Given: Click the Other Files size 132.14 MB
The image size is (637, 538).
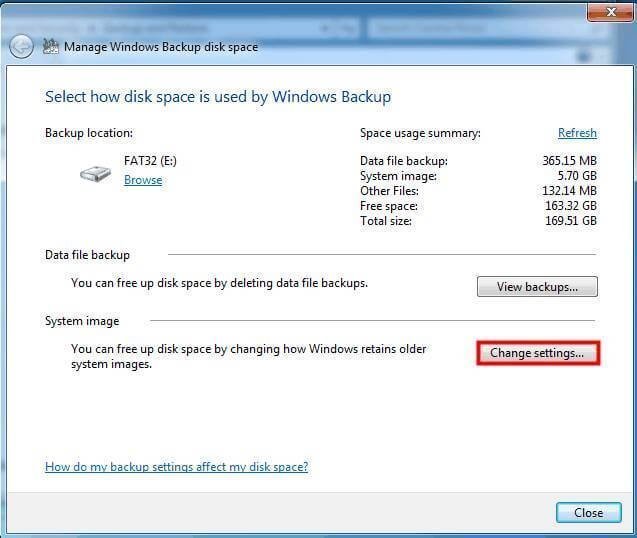Looking at the screenshot, I should pos(570,191).
